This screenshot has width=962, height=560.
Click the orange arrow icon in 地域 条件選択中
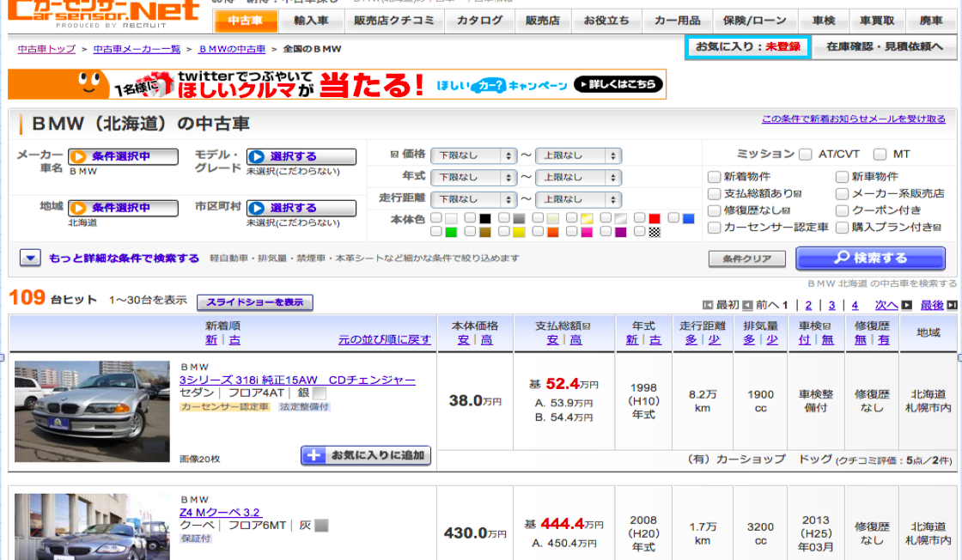[x=78, y=208]
